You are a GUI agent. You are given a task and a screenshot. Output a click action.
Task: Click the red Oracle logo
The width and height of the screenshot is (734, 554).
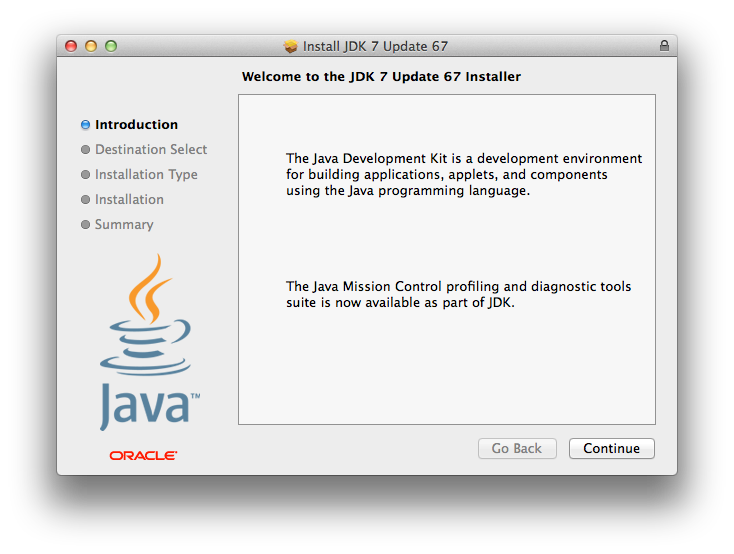coord(144,455)
